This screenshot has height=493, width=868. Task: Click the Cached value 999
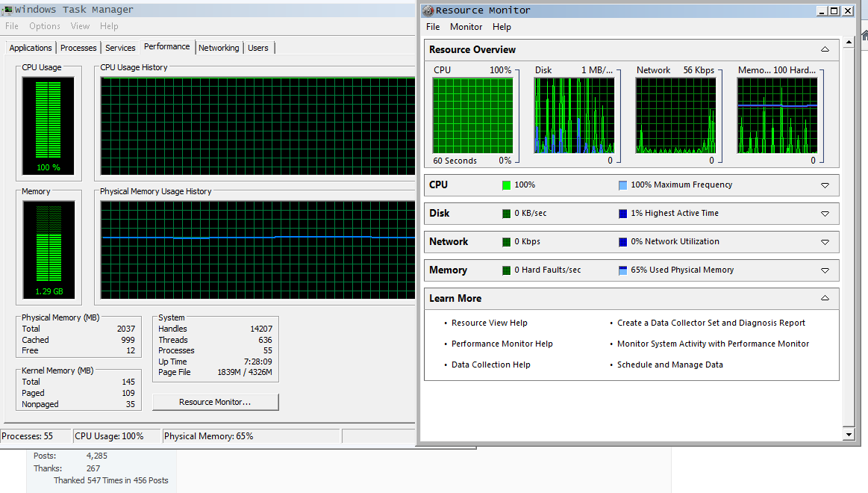(128, 340)
